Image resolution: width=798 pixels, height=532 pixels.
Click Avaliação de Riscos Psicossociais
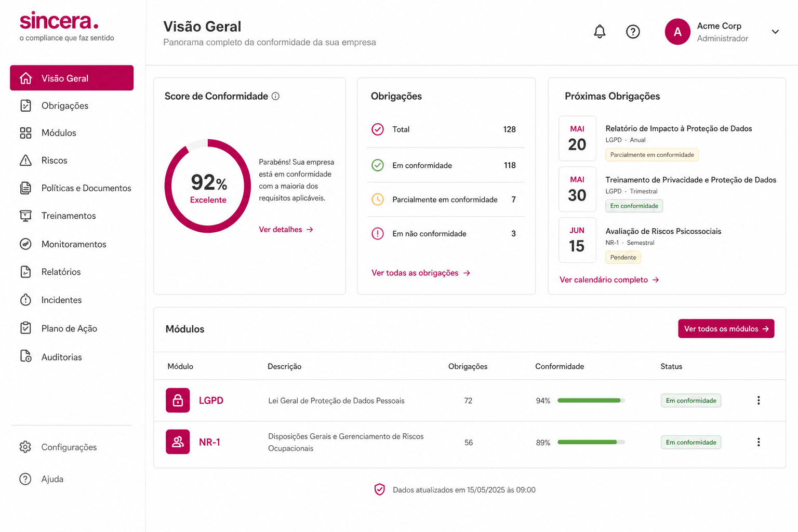[663, 231]
